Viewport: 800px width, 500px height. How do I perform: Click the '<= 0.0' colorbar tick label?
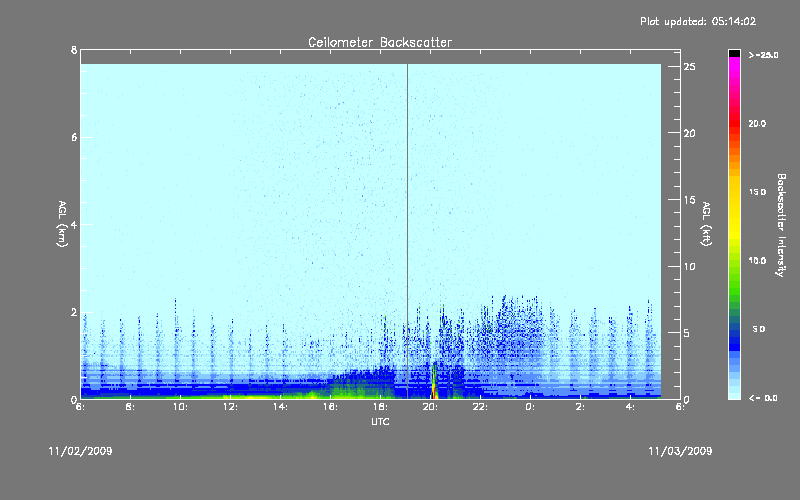(763, 398)
